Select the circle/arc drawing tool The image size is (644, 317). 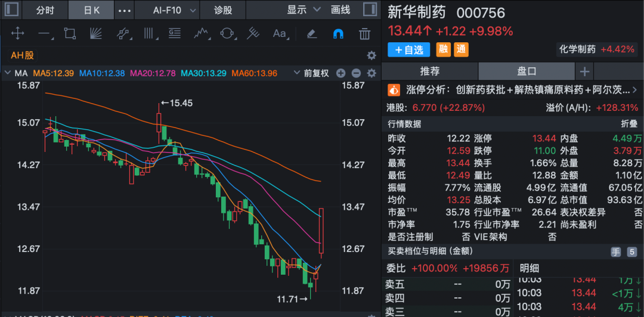pos(227,33)
